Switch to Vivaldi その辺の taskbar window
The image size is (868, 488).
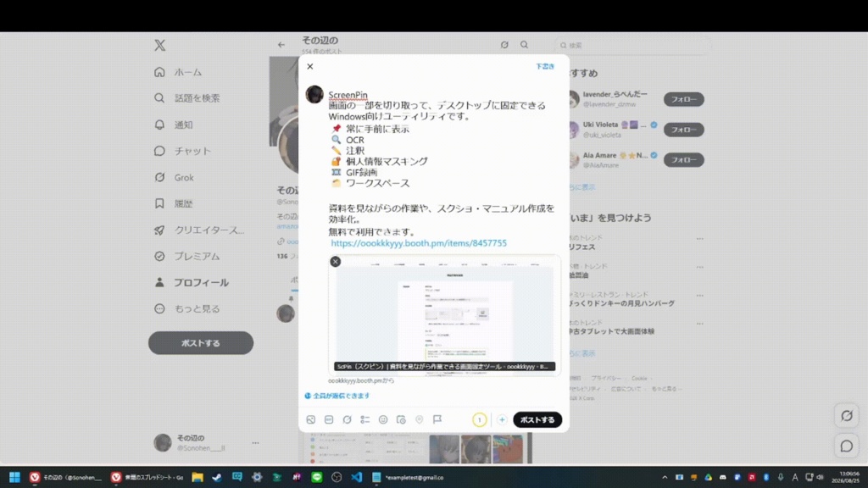coord(66,477)
